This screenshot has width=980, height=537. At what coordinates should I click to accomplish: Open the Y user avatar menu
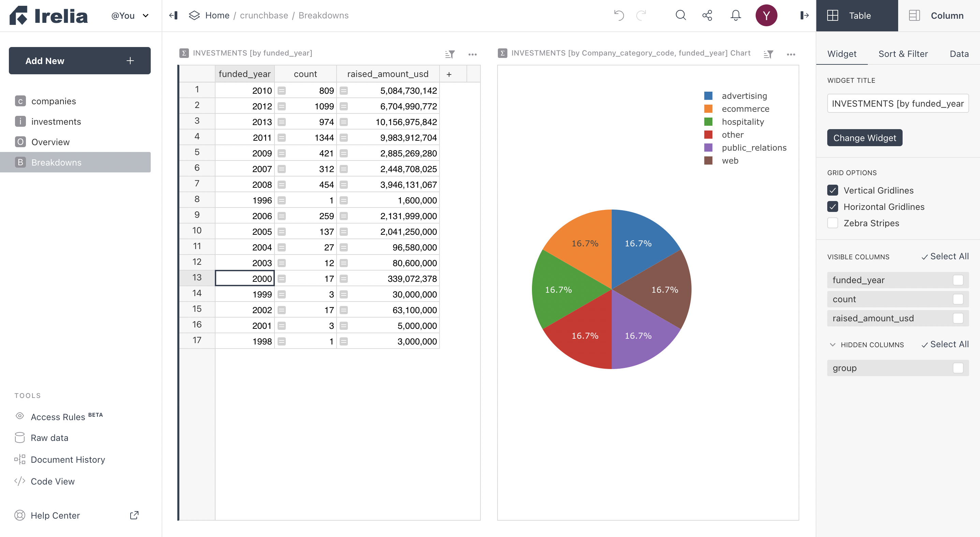point(766,16)
